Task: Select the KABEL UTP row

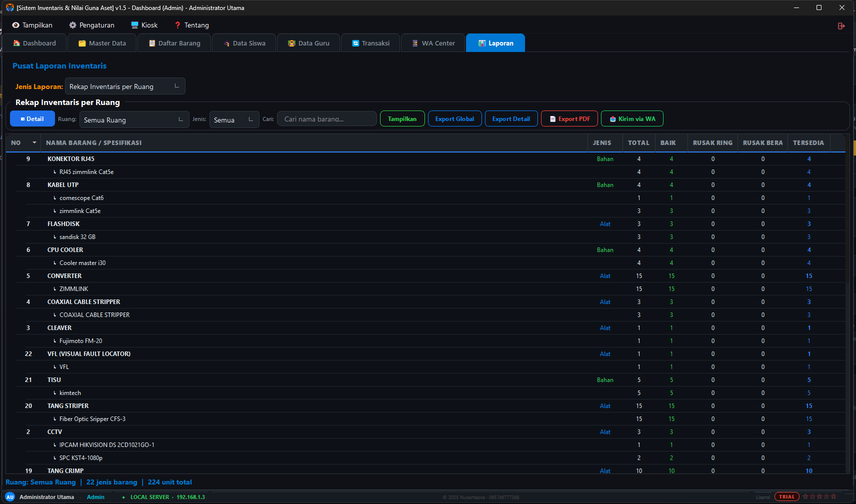Action: point(425,185)
